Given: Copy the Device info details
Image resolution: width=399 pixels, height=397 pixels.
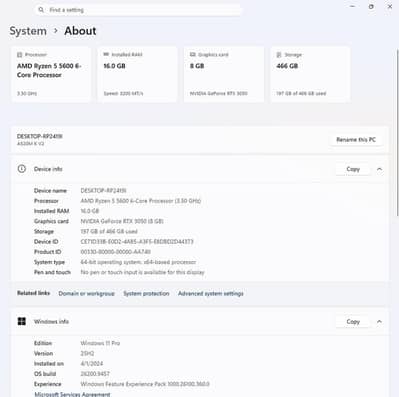Looking at the screenshot, I should click(353, 169).
